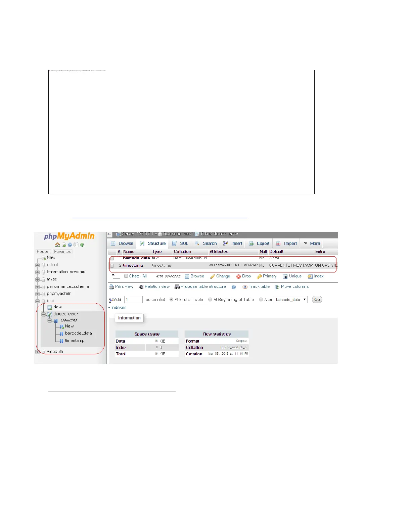411x532 pixels.
Task: Open the blue documentation help icon in sidebar
Action: tap(70, 245)
